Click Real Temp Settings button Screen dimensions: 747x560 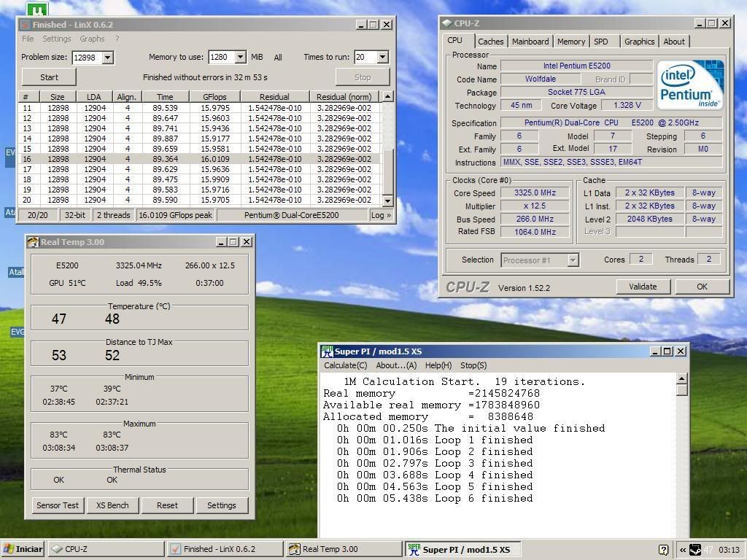222,505
